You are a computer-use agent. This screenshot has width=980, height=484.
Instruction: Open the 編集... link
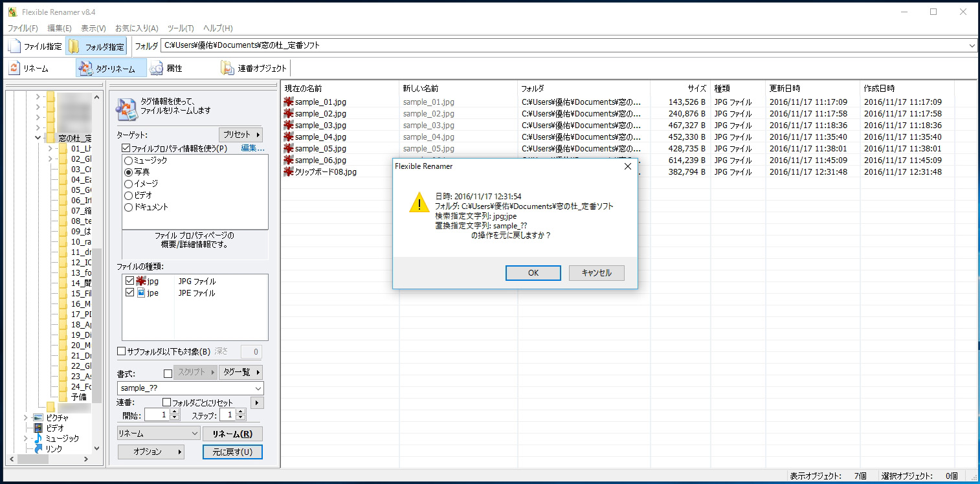pyautogui.click(x=253, y=148)
